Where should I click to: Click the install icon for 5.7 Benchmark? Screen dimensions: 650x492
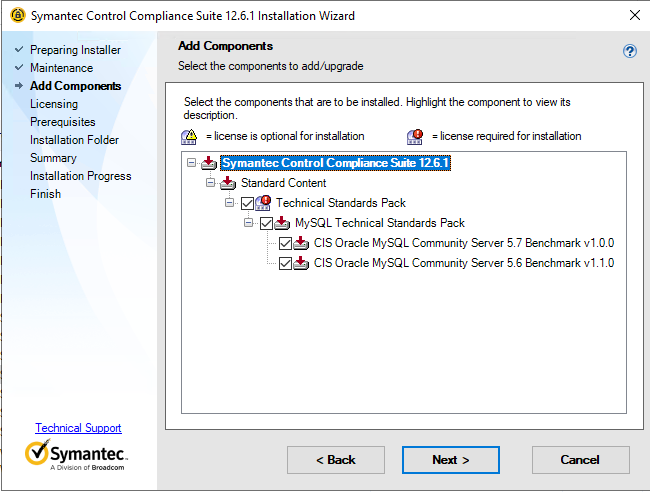(x=301, y=243)
